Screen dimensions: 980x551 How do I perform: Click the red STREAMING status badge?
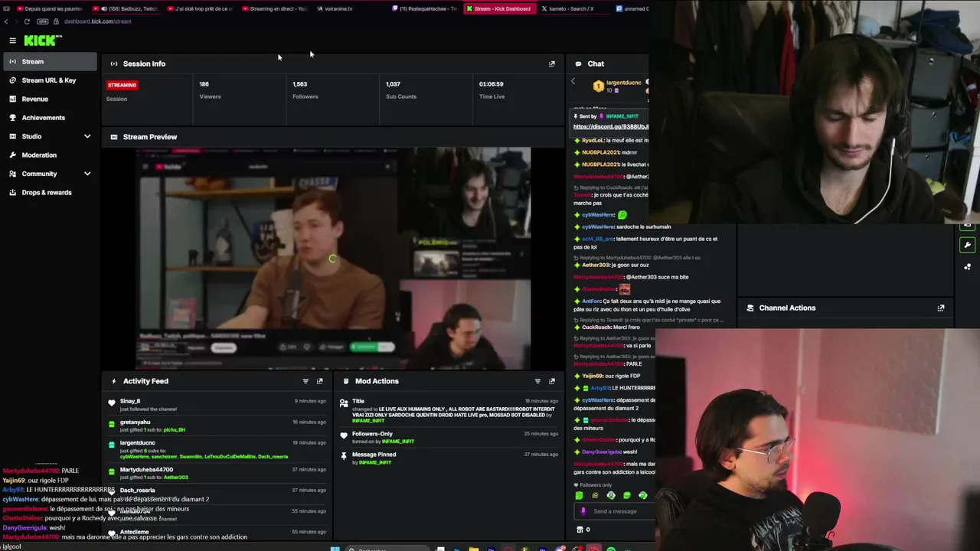[x=122, y=85]
